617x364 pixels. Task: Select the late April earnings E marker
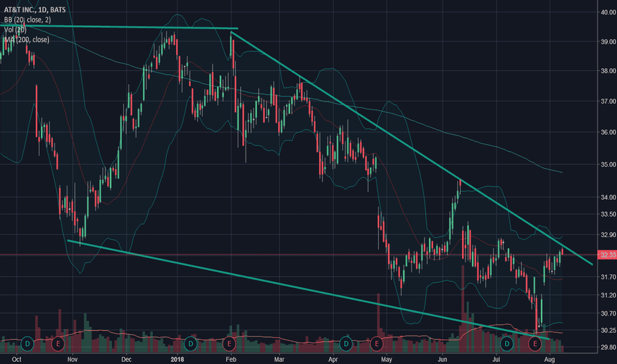point(377,343)
